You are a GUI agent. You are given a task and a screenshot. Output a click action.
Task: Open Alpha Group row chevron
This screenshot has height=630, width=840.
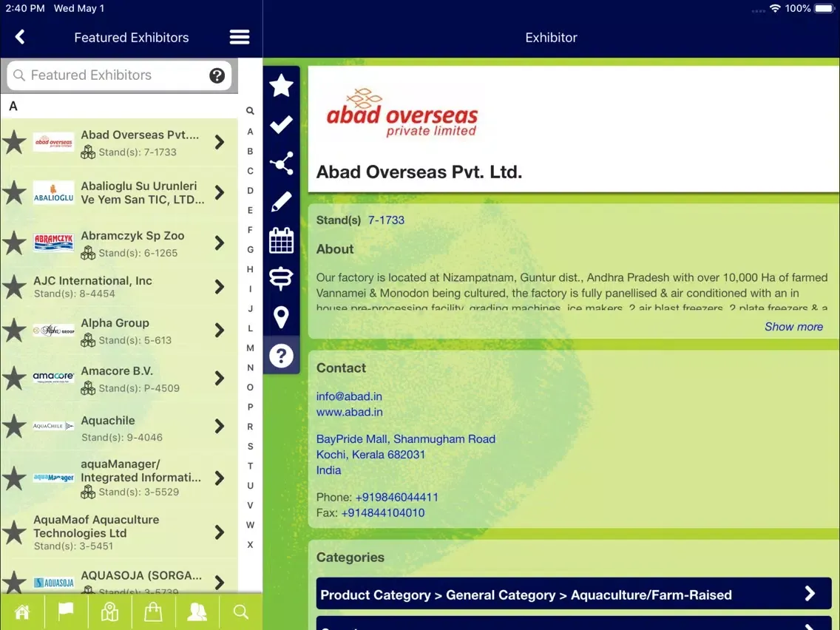[x=220, y=331]
